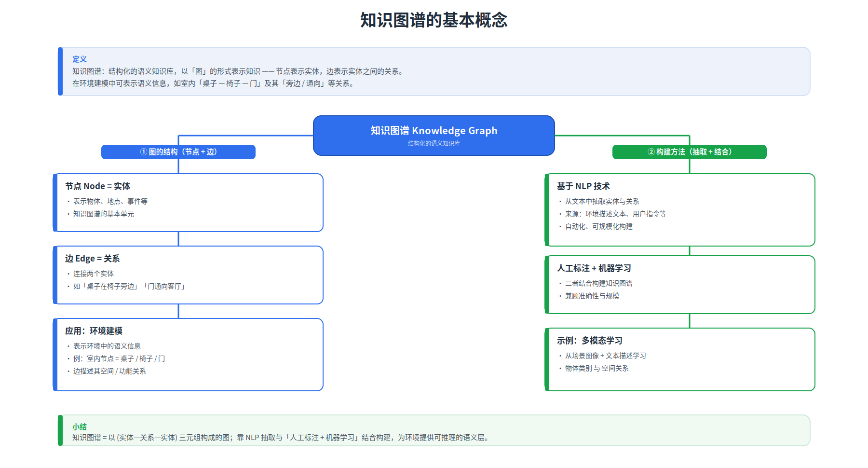The width and height of the screenshot is (868, 468).
Task: Click the summary line starting 知识图谱 = 以 (实体—关系—实体)
Action: (282, 438)
